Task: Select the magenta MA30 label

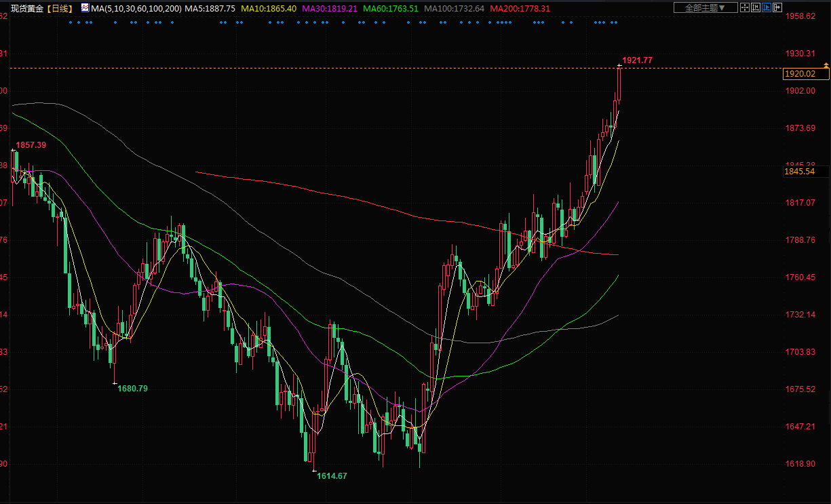Action: tap(330, 8)
